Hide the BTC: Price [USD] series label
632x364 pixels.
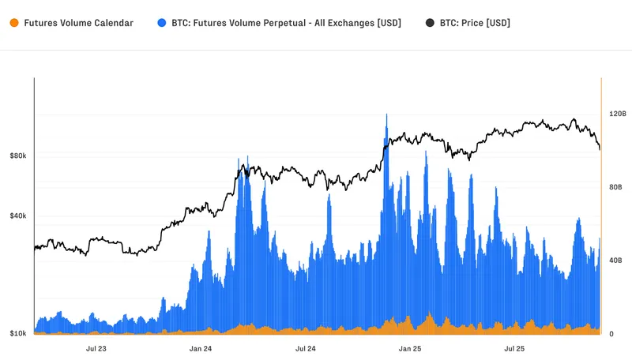click(474, 23)
